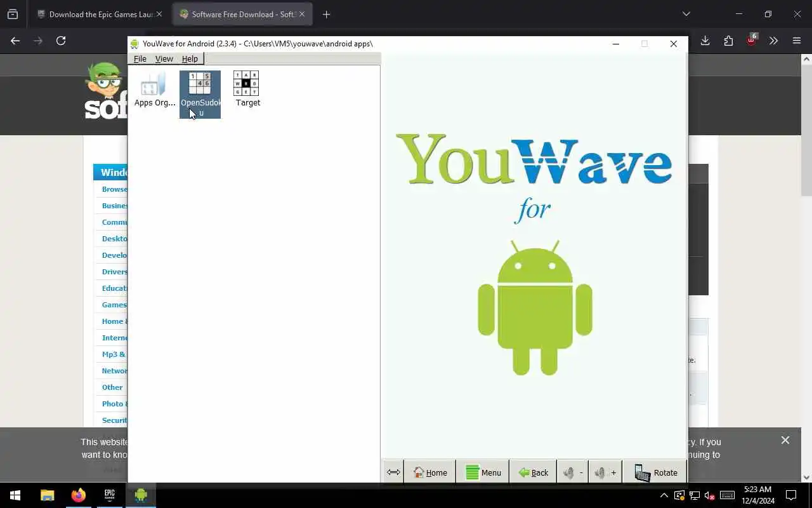Open the browser downloads panel
The width and height of the screenshot is (812, 508).
click(705, 41)
